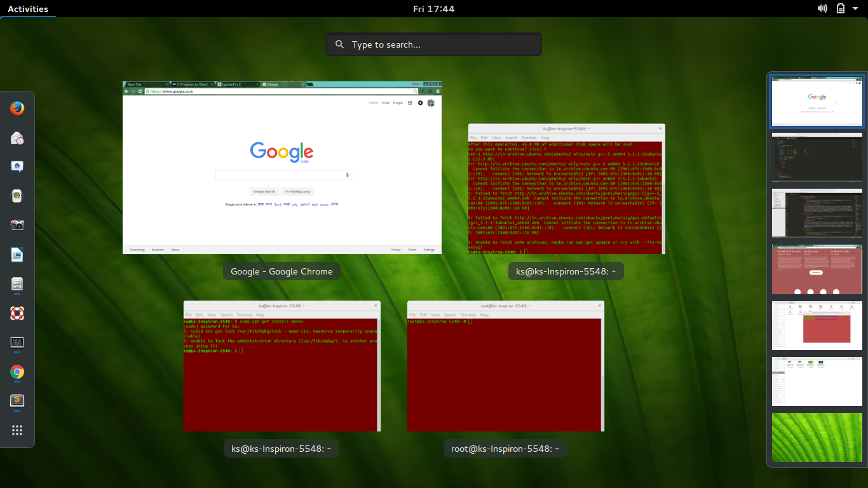Viewport: 868px width, 488px height.
Task: Launch Google Chrome from the dash
Action: tap(17, 372)
